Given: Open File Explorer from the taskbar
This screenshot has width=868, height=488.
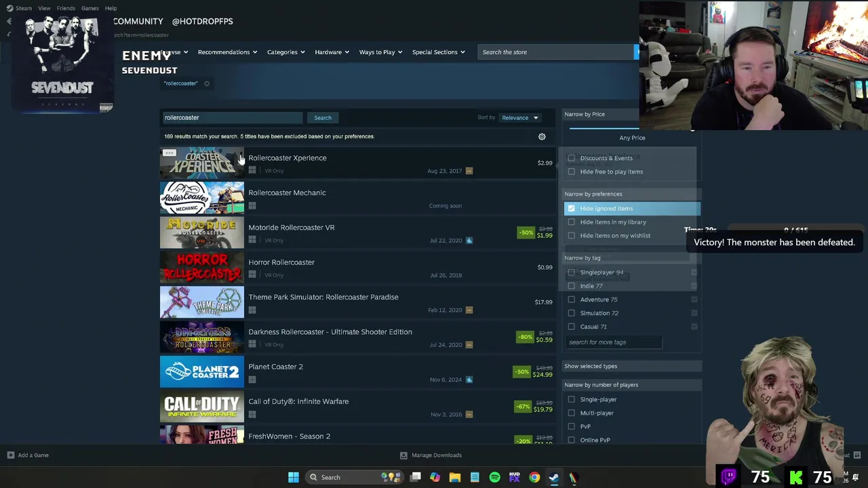Looking at the screenshot, I should [455, 477].
